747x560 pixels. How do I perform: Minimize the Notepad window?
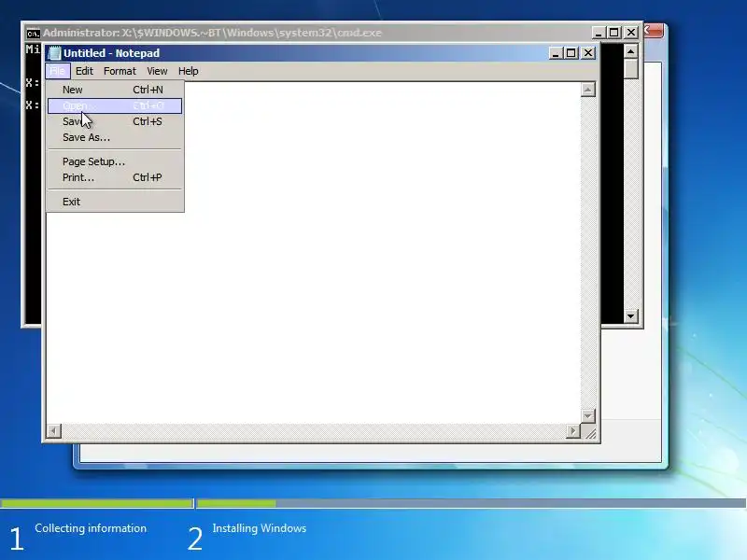click(x=555, y=53)
